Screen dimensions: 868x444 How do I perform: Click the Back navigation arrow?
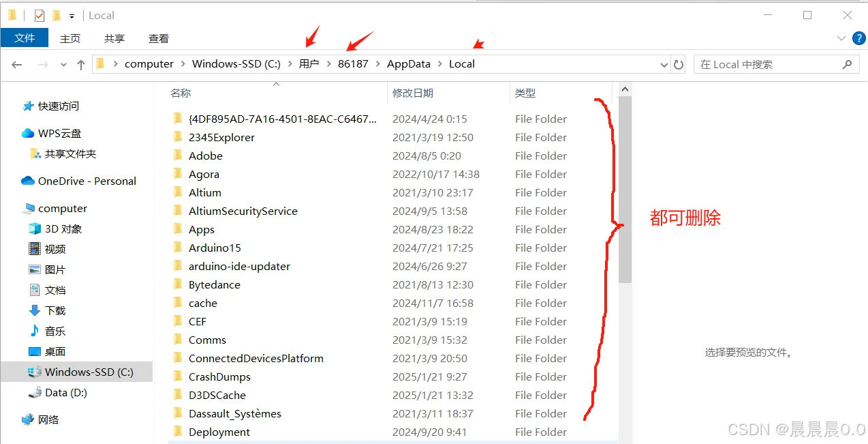tap(17, 64)
